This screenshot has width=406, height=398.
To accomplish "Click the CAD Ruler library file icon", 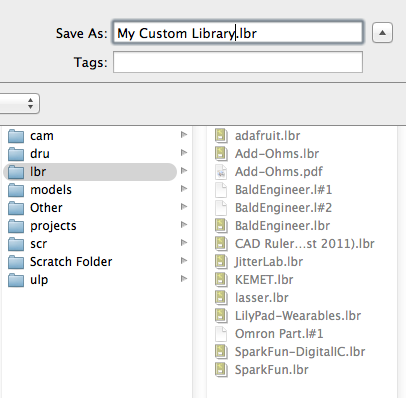I will tap(221, 244).
